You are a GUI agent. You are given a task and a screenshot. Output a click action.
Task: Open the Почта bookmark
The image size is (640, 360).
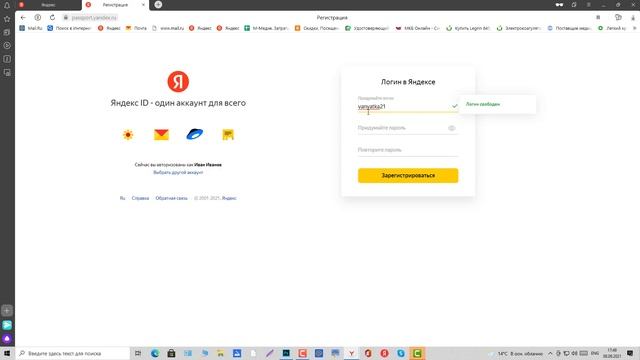click(x=136, y=28)
